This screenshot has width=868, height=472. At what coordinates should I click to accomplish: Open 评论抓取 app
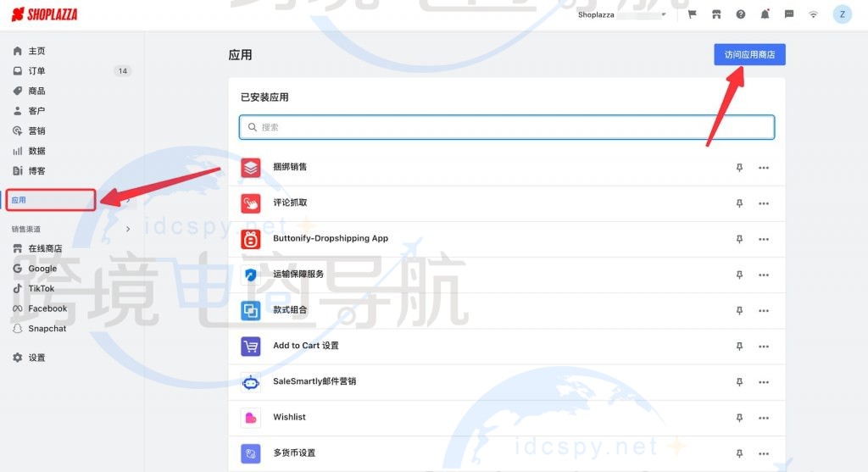click(290, 203)
